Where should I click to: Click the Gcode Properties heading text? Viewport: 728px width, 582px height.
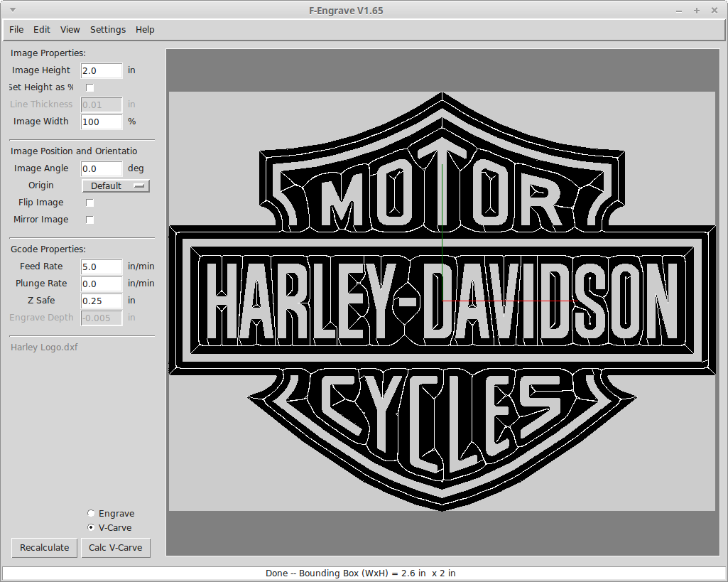point(48,249)
